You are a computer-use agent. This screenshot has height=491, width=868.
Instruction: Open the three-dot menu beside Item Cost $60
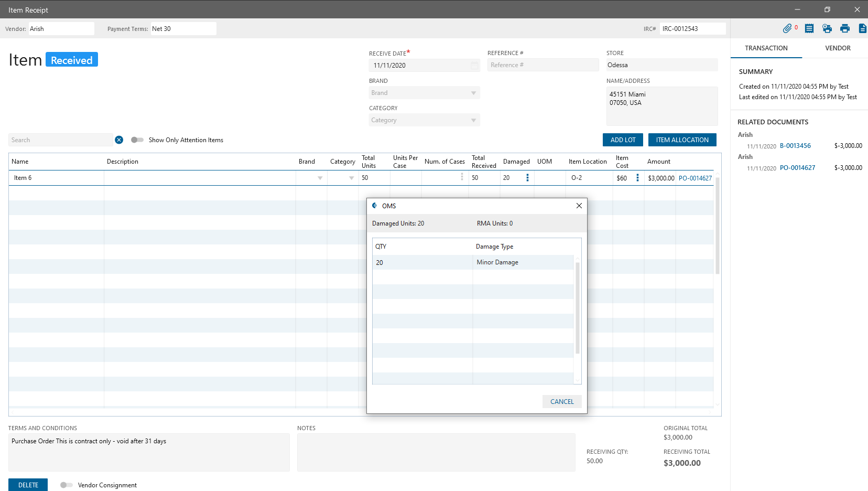[x=637, y=178]
